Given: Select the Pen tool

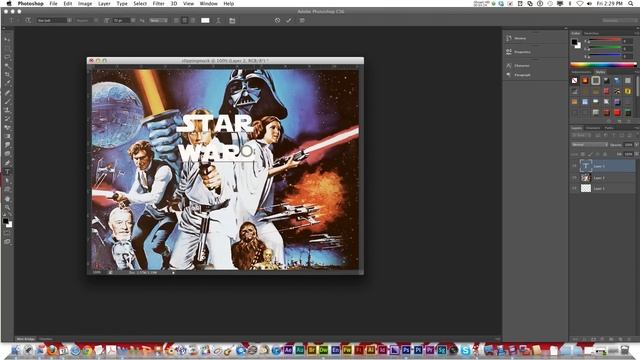Looking at the screenshot, I should pos(7,163).
